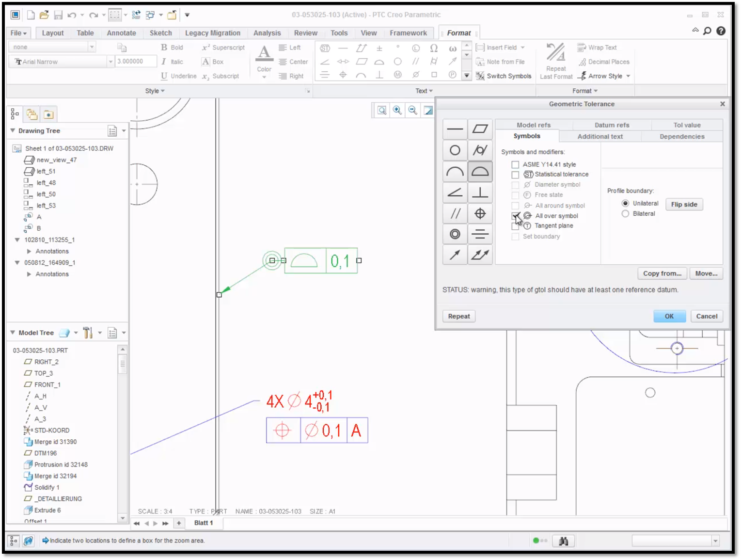Click the Save icon in quick access toolbar
Image resolution: width=741 pixels, height=560 pixels.
(58, 15)
